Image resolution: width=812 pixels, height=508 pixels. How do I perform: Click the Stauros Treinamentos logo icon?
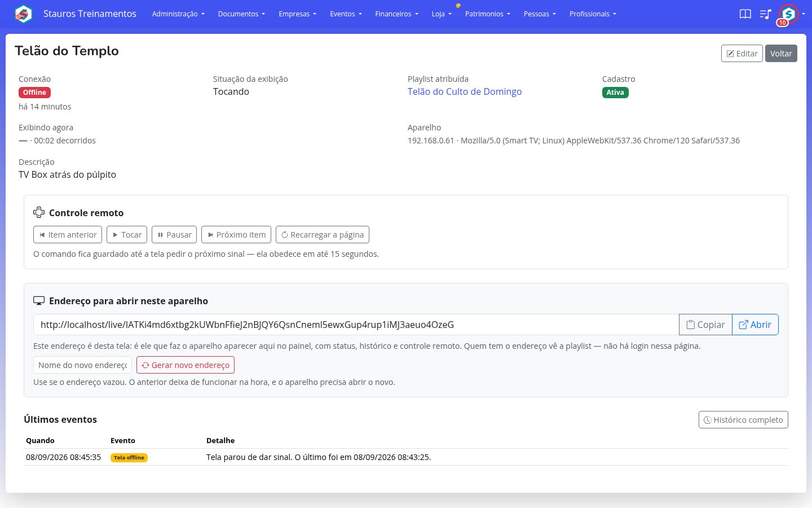click(23, 14)
